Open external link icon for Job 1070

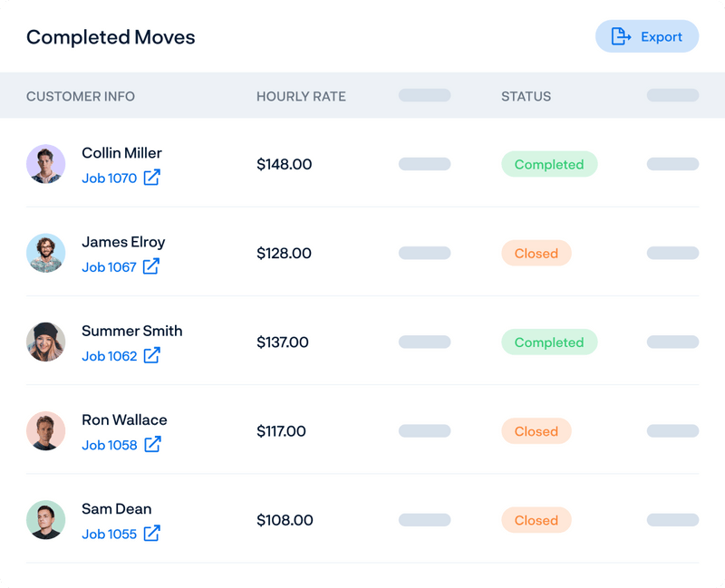152,178
